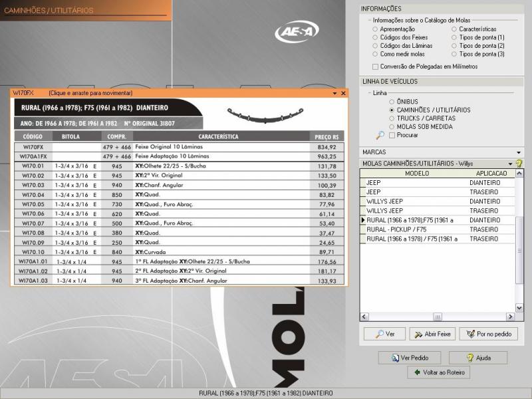This screenshot has width=532, height=399.
Task: Select WILLYS JEEP DIANTEIRO row
Action: 438,201
